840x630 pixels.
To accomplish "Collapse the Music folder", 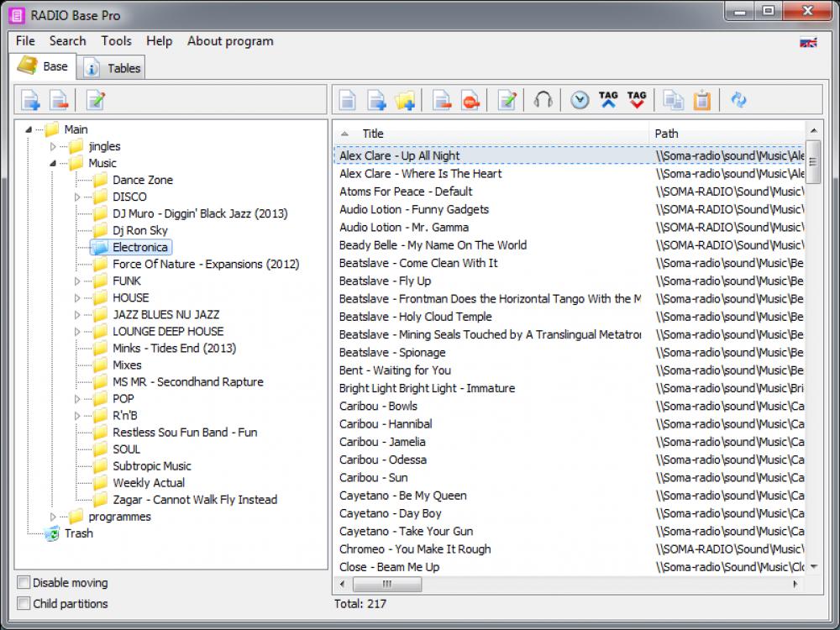I will [x=52, y=163].
